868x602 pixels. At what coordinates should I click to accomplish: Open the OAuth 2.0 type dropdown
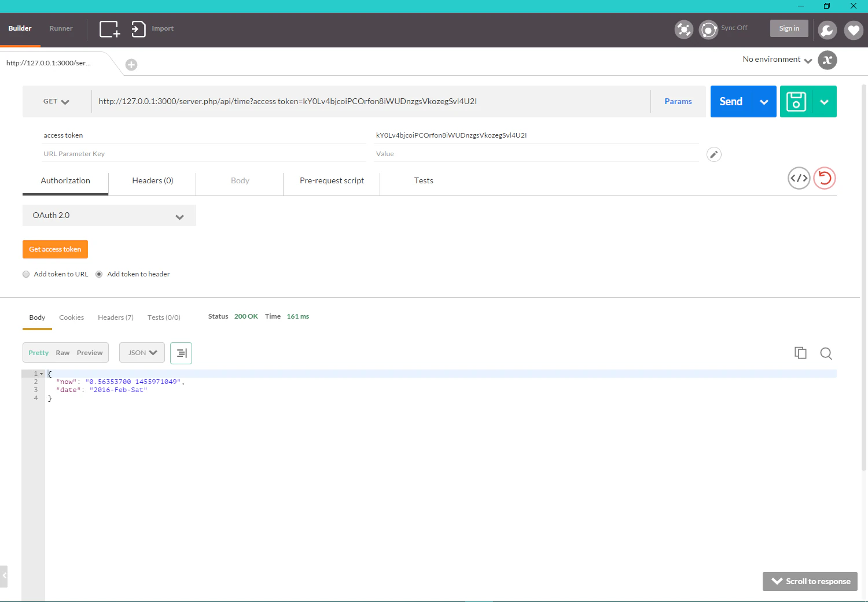[109, 216]
